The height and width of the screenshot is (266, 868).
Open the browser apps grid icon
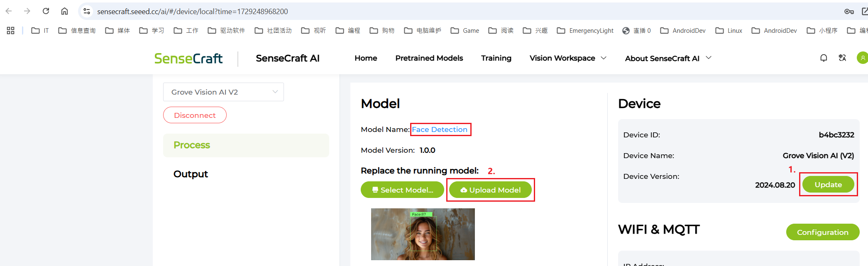click(x=11, y=30)
